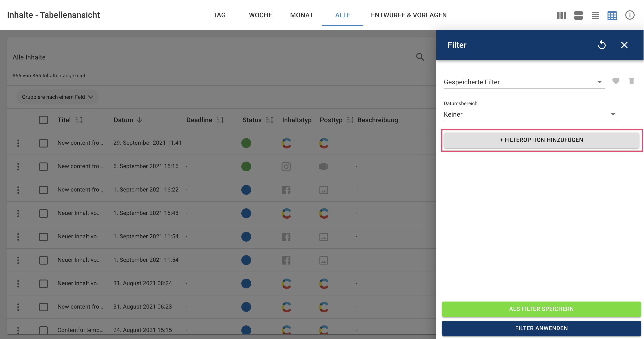Click date cell '31. August 2021 08:24'

pyautogui.click(x=142, y=283)
